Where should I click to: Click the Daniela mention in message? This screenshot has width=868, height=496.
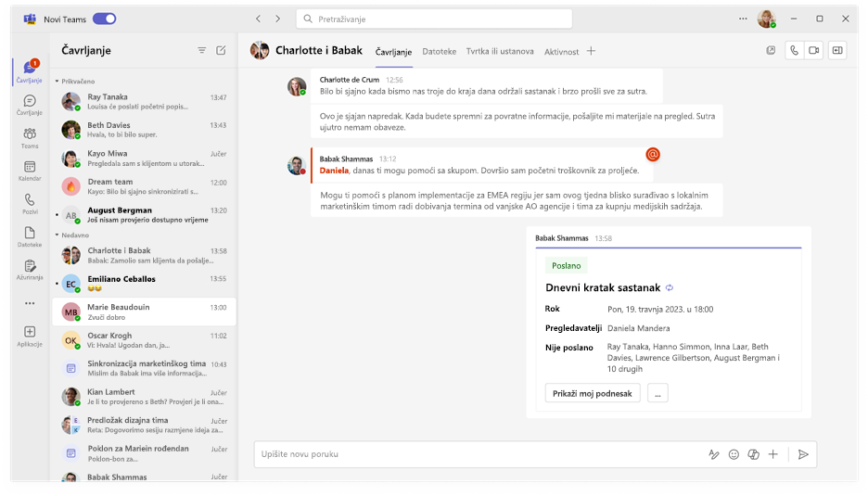pyautogui.click(x=334, y=171)
